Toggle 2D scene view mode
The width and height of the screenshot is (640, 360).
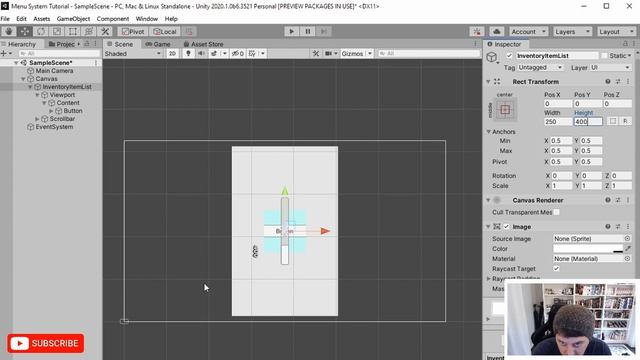click(x=172, y=53)
